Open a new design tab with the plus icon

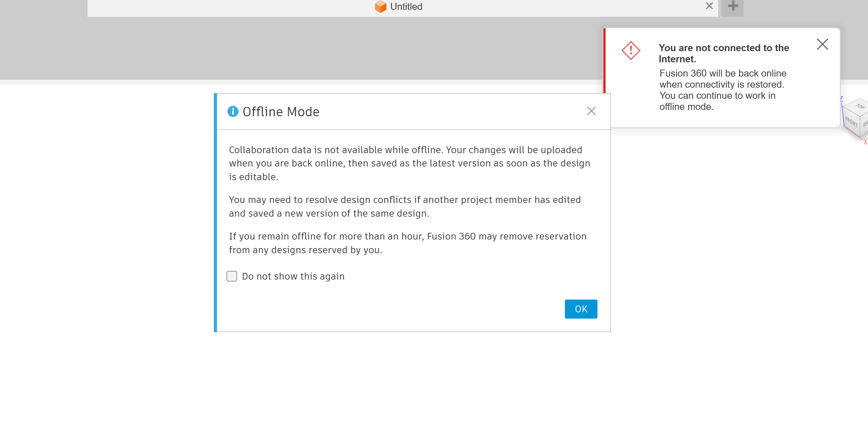pyautogui.click(x=733, y=6)
